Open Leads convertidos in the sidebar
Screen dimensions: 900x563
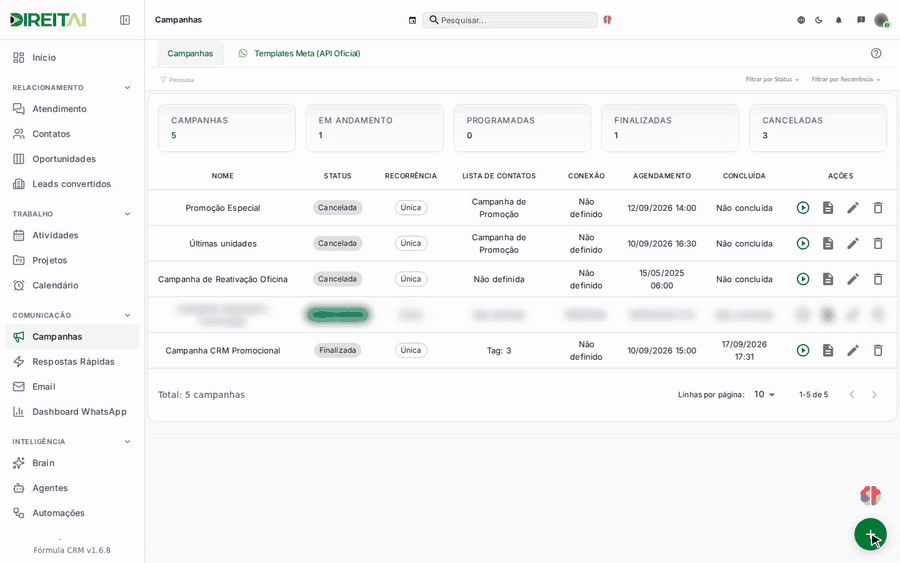[72, 184]
